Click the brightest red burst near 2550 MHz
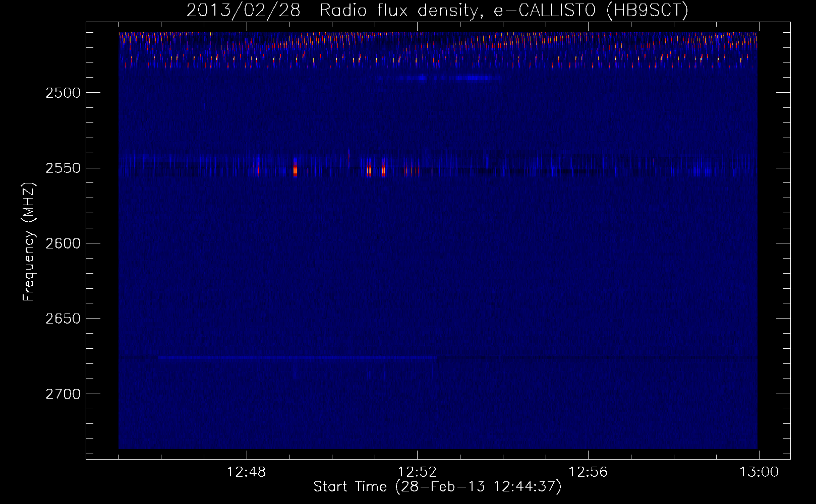The width and height of the screenshot is (816, 504). click(295, 168)
